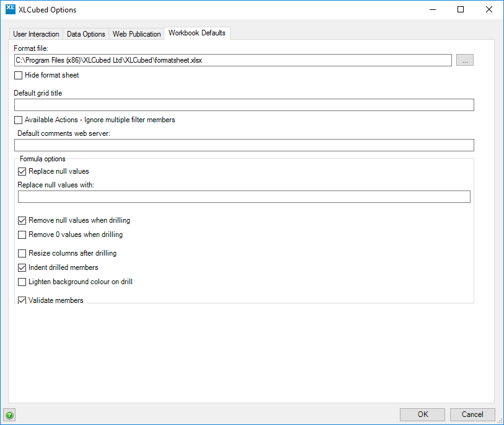Click into the Format file path field
This screenshot has height=425, width=504.
point(232,60)
